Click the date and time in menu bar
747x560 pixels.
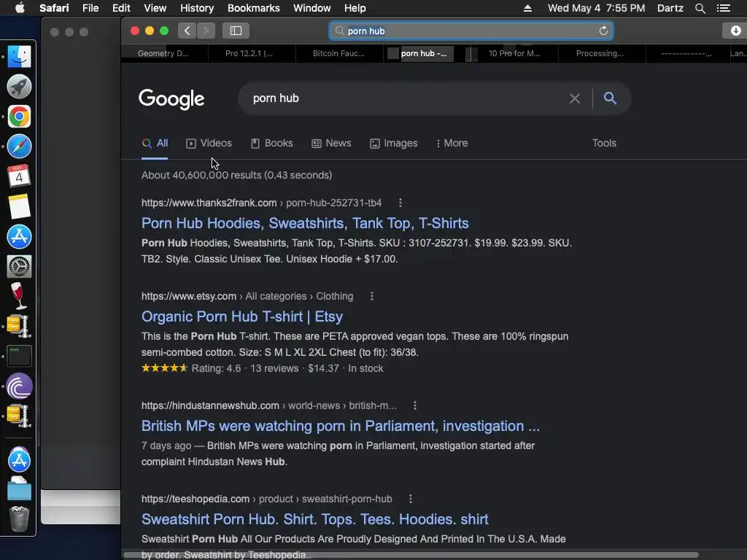pyautogui.click(x=596, y=8)
